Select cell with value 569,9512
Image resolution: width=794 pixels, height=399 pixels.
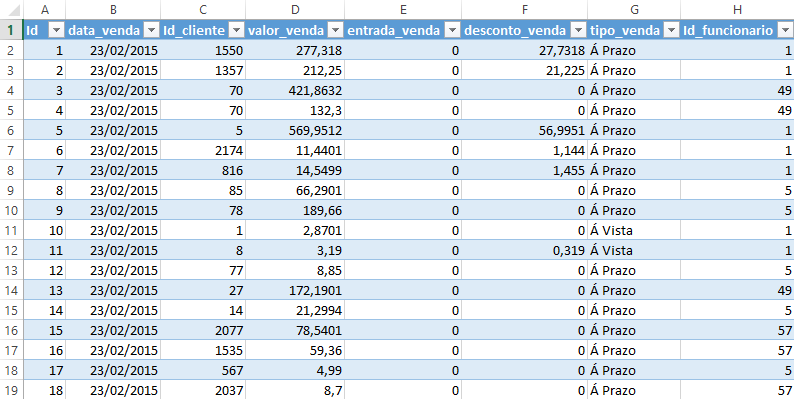click(295, 131)
